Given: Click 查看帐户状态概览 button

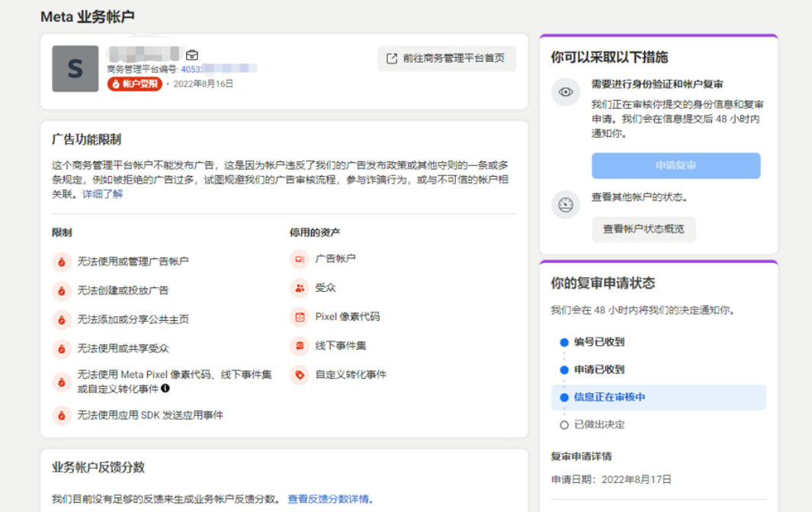Looking at the screenshot, I should pos(644,229).
